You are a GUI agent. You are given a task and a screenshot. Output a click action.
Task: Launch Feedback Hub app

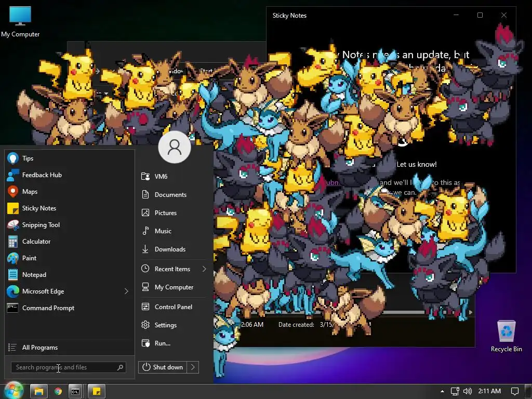click(70, 175)
